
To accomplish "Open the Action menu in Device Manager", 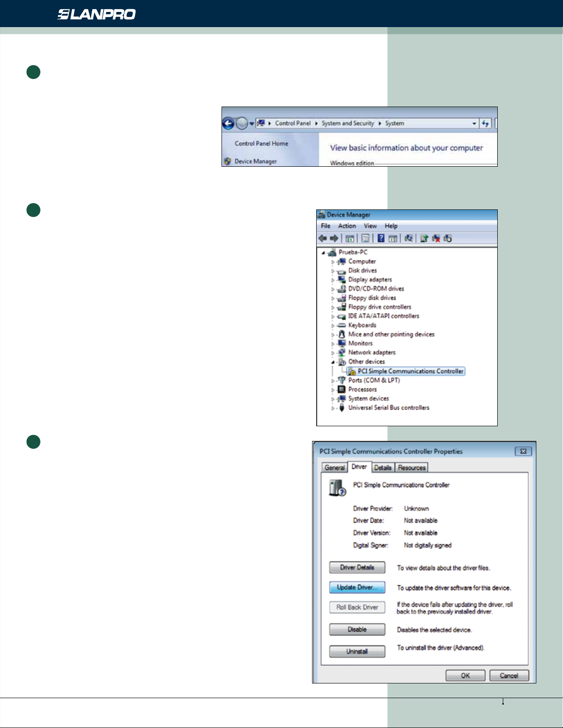I will click(347, 226).
